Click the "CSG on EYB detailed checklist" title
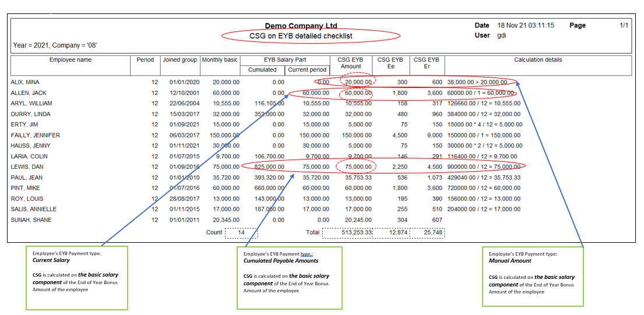This screenshot has width=644, height=315. (x=301, y=36)
